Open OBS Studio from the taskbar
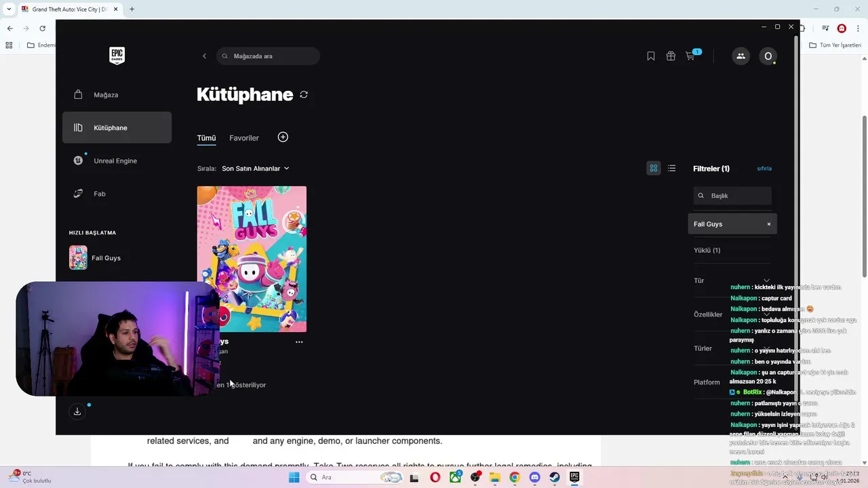 tap(475, 477)
